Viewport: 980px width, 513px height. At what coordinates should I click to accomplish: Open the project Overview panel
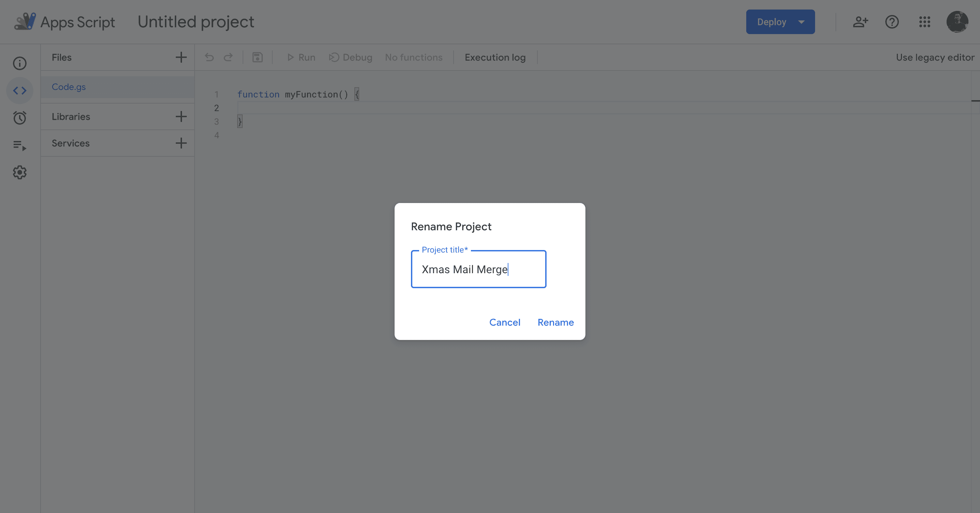pyautogui.click(x=19, y=63)
